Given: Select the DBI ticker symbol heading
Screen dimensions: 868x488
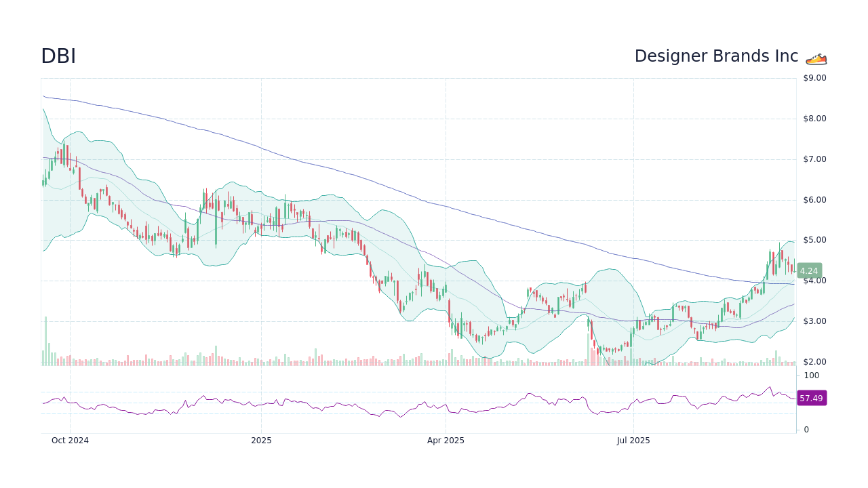Looking at the screenshot, I should 58,56.
